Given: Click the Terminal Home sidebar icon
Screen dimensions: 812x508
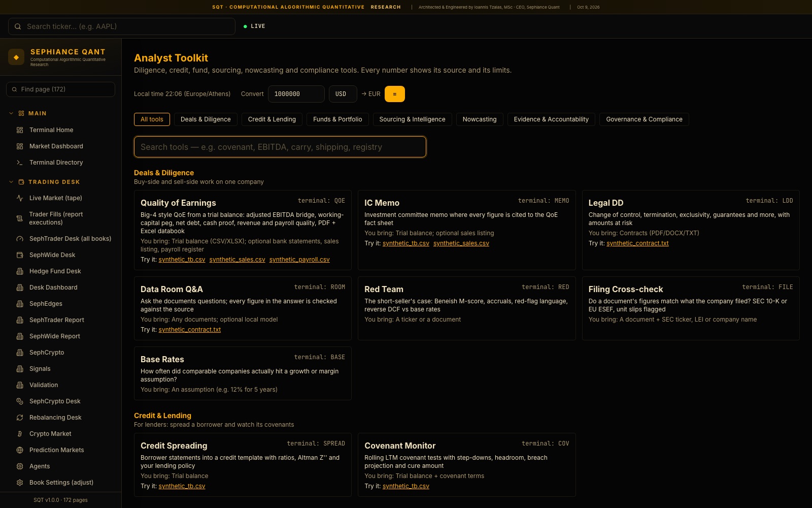Looking at the screenshot, I should 20,130.
